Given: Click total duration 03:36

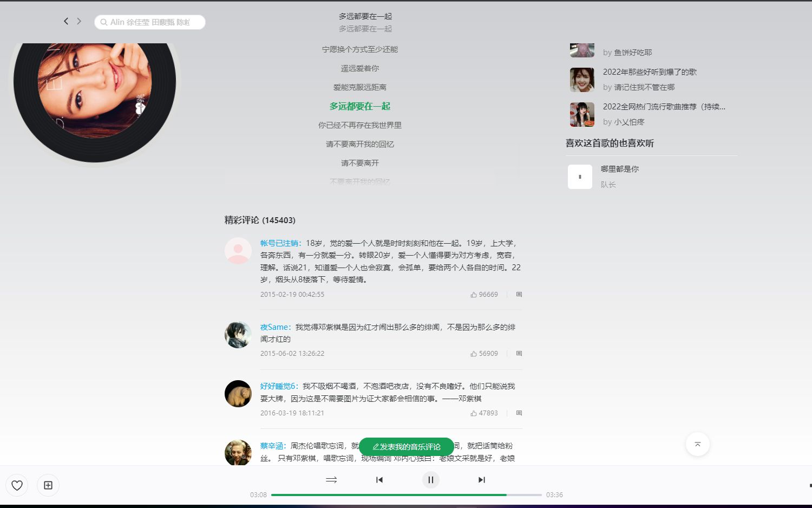Looking at the screenshot, I should (x=554, y=495).
